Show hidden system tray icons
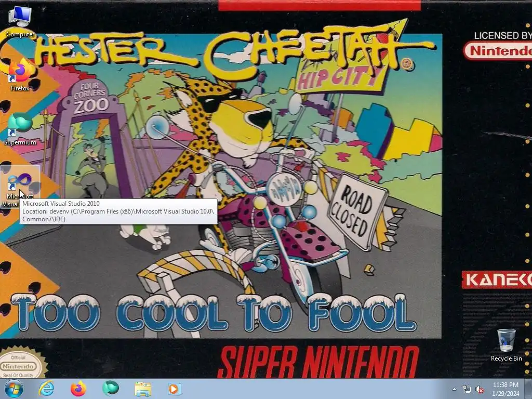Screen dimensions: 532x399 pos(454,390)
